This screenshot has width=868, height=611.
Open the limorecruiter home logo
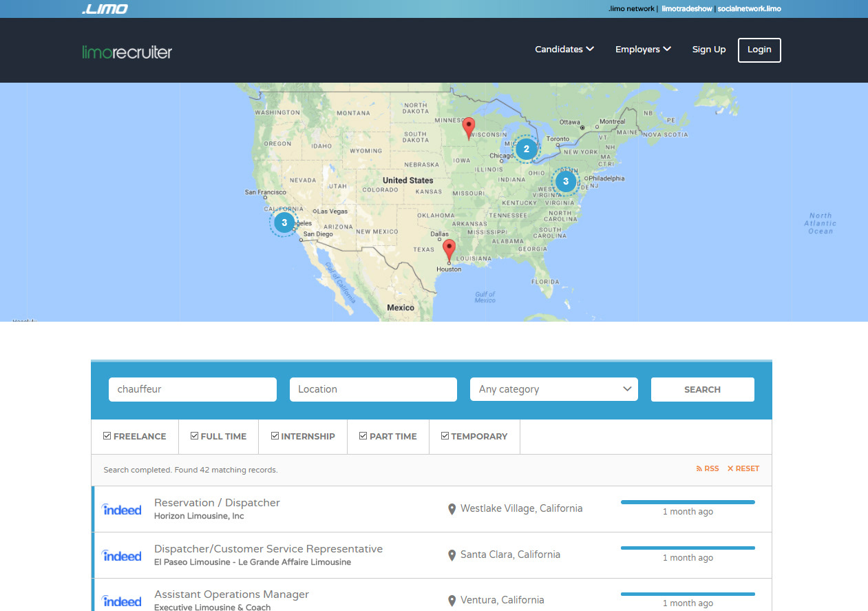tap(127, 52)
